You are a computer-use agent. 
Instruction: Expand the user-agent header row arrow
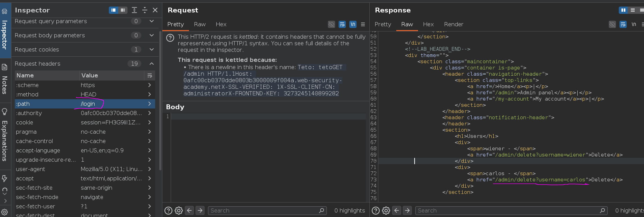click(x=150, y=169)
